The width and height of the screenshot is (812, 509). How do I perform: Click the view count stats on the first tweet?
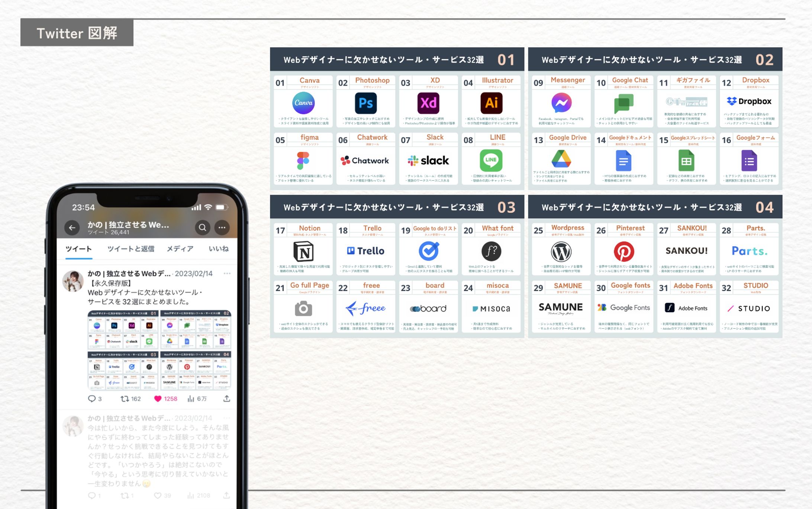point(190,398)
